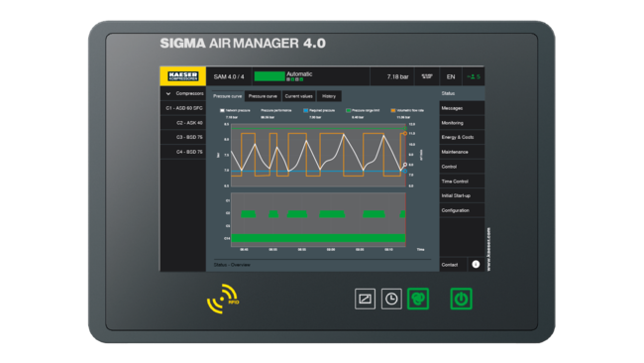Image resolution: width=644 pixels, height=363 pixels.
Task: Tap the remote mode hardware key
Action: (x=365, y=299)
